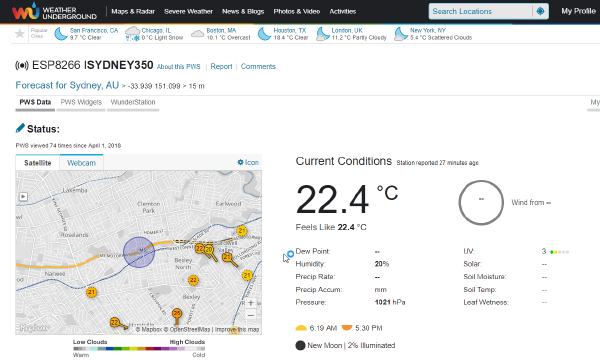Select the PWS Data tab

coord(35,103)
